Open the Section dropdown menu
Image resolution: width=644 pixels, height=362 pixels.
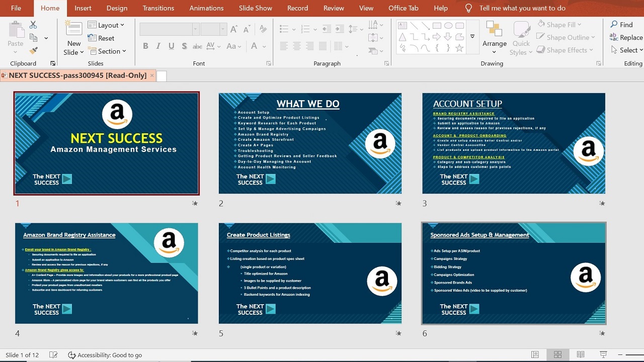(107, 51)
